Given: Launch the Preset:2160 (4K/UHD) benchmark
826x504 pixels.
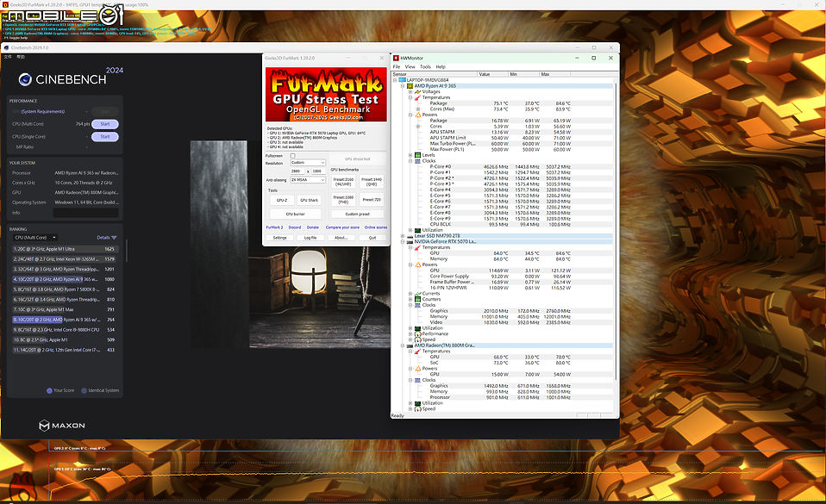Looking at the screenshot, I should click(343, 182).
